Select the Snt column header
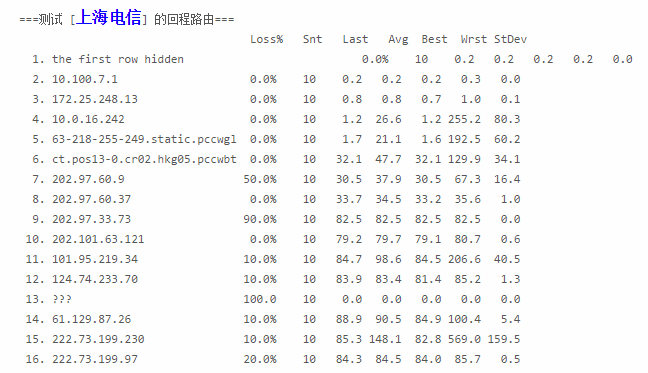 [x=312, y=39]
